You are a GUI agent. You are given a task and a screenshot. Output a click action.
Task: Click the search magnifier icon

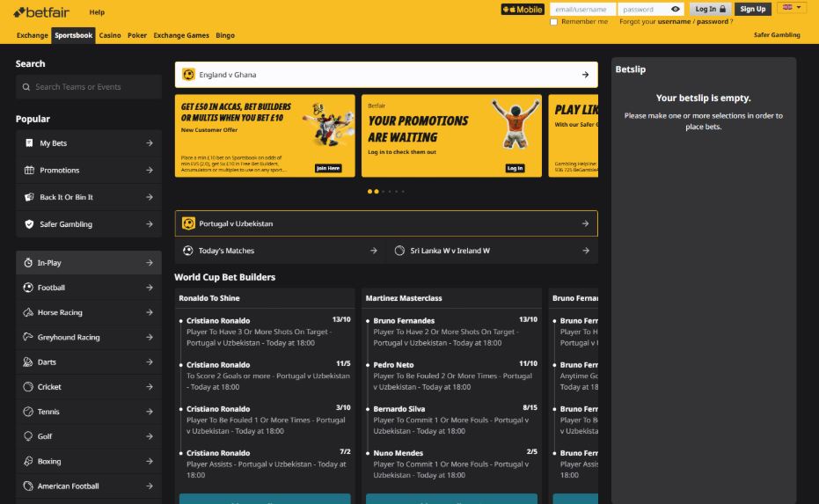(26, 87)
